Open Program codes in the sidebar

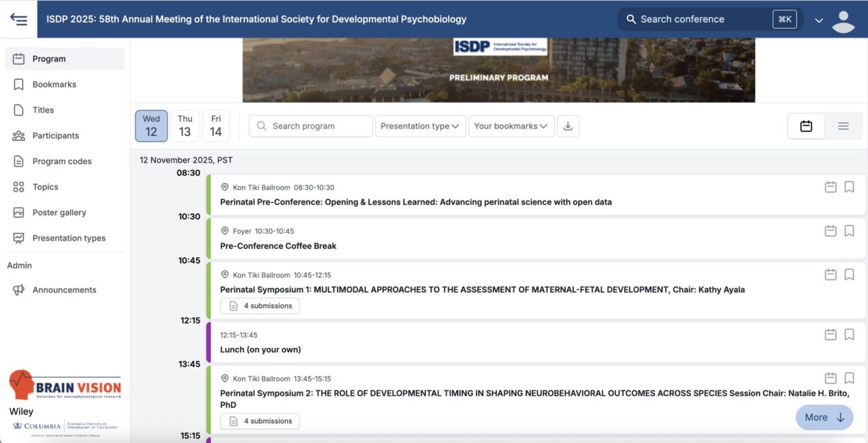point(65,161)
